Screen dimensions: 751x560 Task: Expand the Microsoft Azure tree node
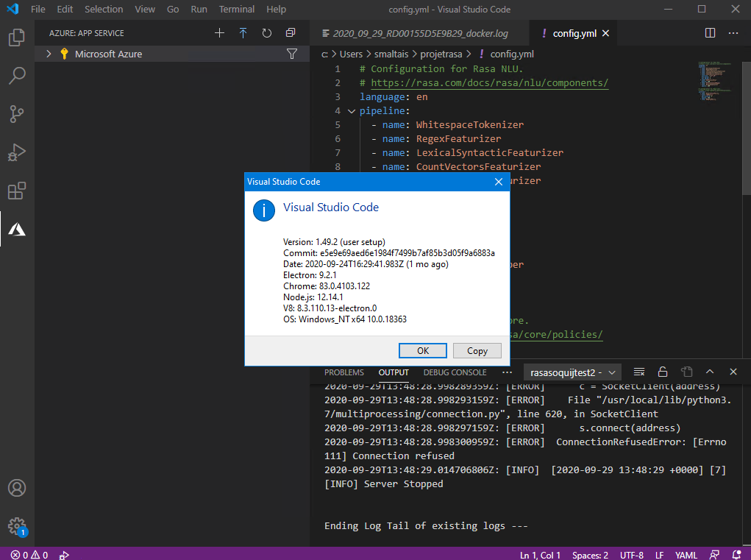(49, 54)
